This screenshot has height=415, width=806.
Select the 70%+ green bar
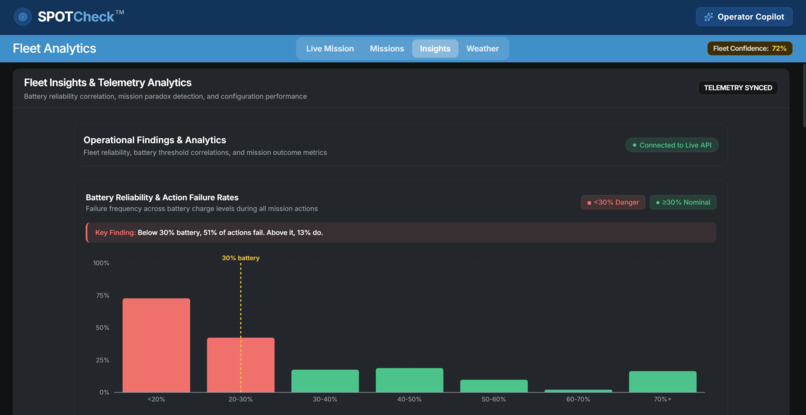tap(663, 382)
